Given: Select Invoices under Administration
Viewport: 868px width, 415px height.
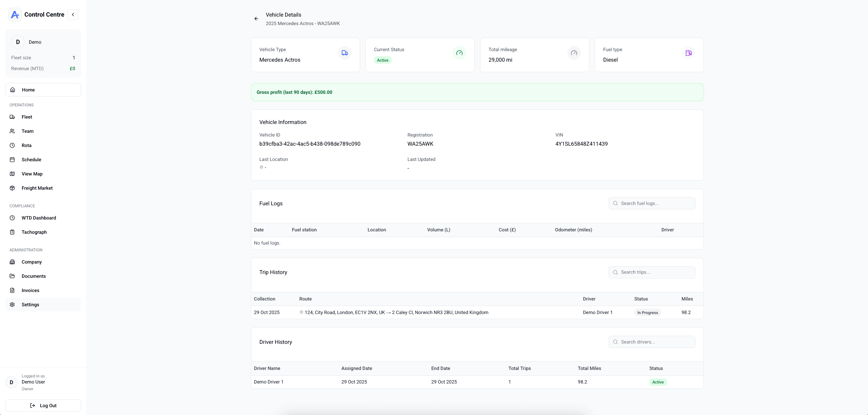Looking at the screenshot, I should click(x=31, y=290).
